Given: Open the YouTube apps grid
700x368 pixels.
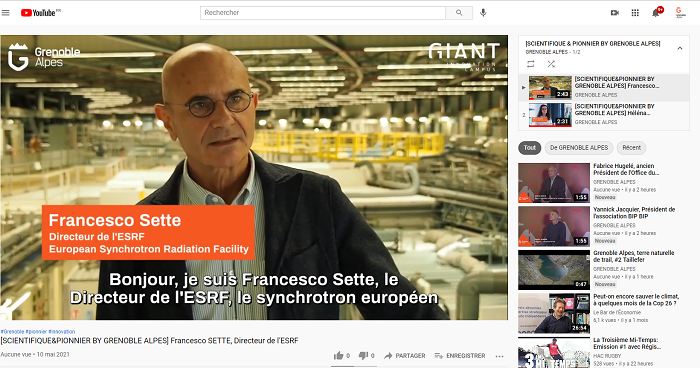Looking at the screenshot, I should pyautogui.click(x=635, y=13).
